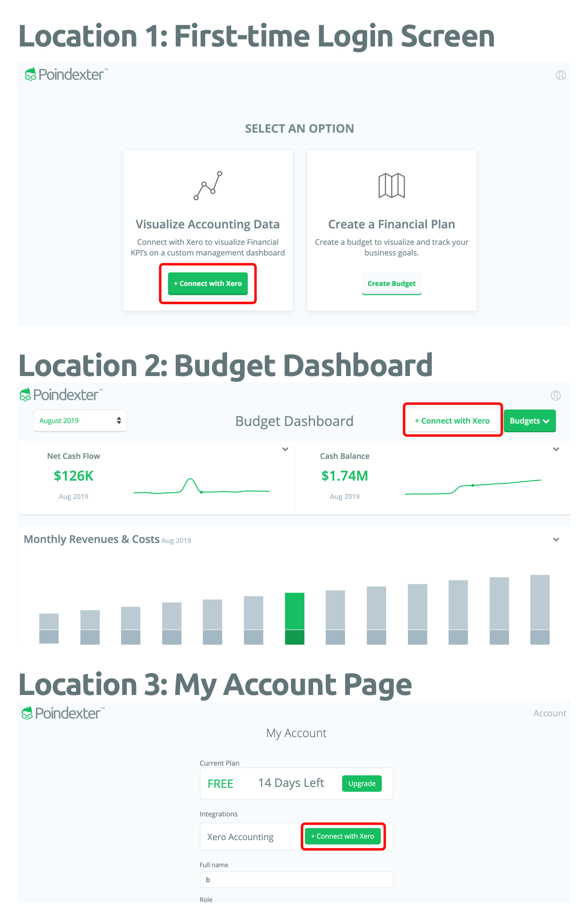Open the Budgets dropdown menu
Image resolution: width=588 pixels, height=920 pixels.
tap(529, 421)
